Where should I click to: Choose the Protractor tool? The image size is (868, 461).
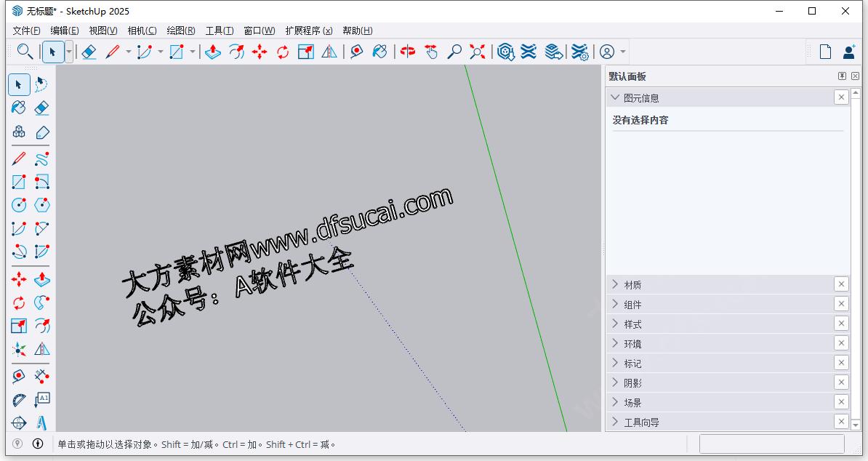[x=19, y=400]
